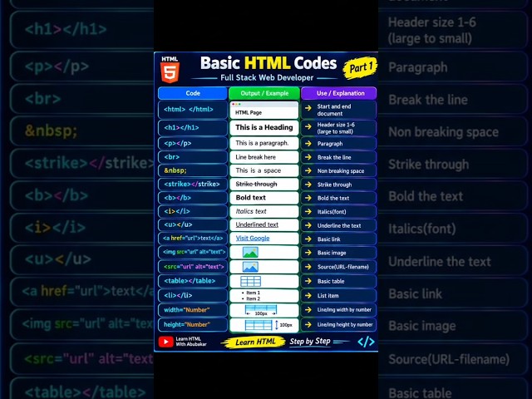The image size is (532, 399).
Task: Click the small <br> code cell in the chart
Action: click(193, 157)
